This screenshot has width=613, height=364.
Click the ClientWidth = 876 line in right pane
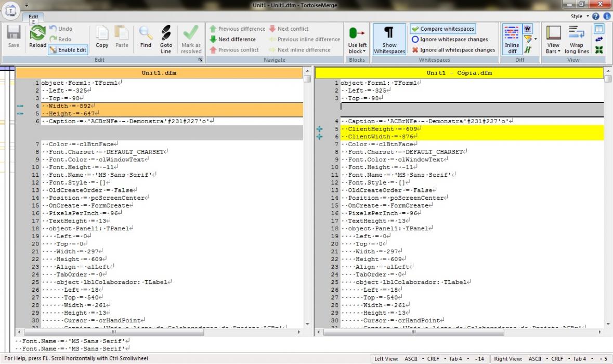point(472,136)
